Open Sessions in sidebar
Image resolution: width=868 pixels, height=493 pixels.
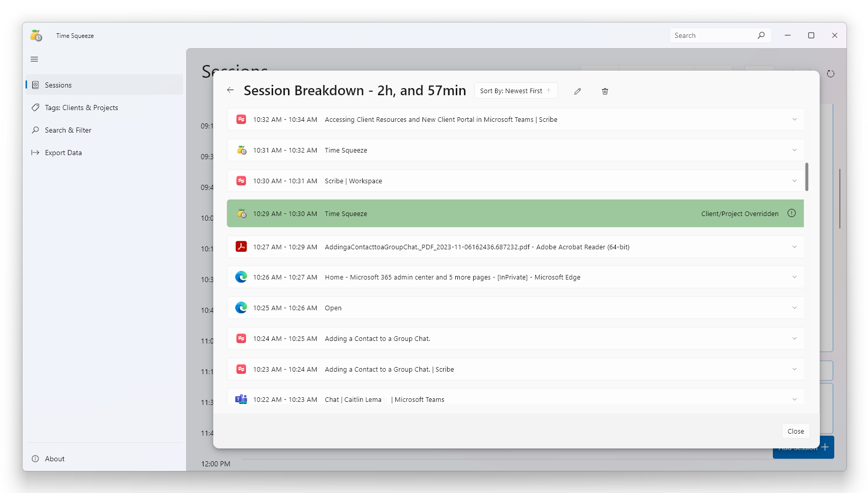104,85
